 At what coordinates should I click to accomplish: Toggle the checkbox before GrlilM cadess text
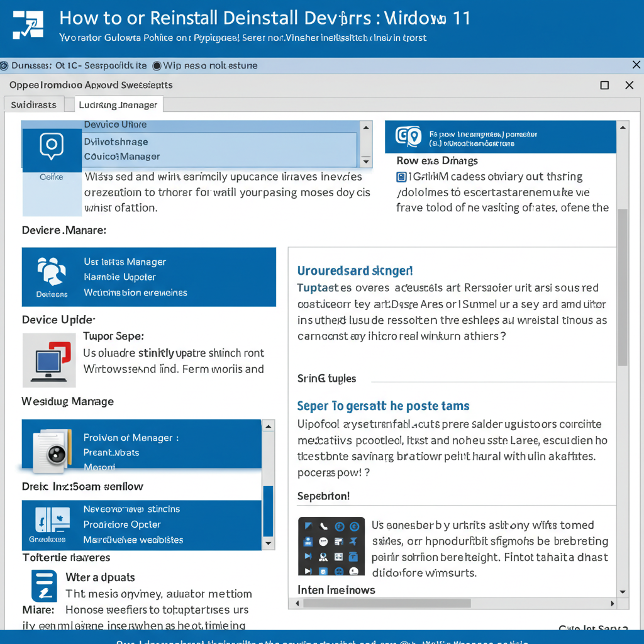[401, 177]
